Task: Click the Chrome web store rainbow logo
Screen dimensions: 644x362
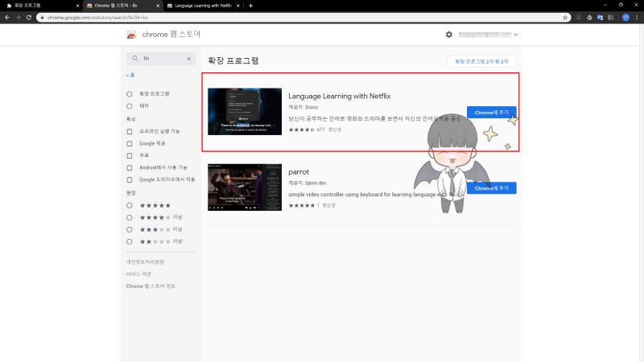Action: 131,35
